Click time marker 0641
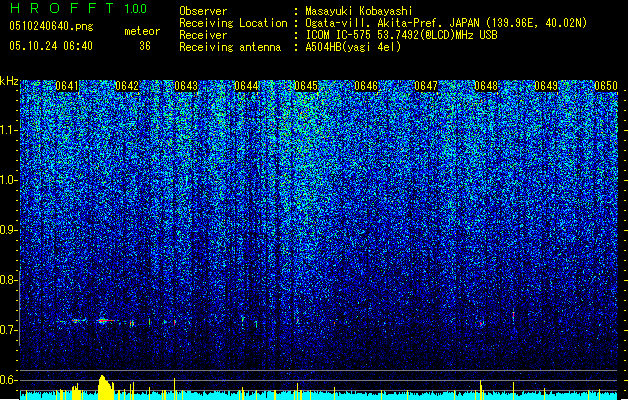This screenshot has width=629, height=400. pos(67,86)
